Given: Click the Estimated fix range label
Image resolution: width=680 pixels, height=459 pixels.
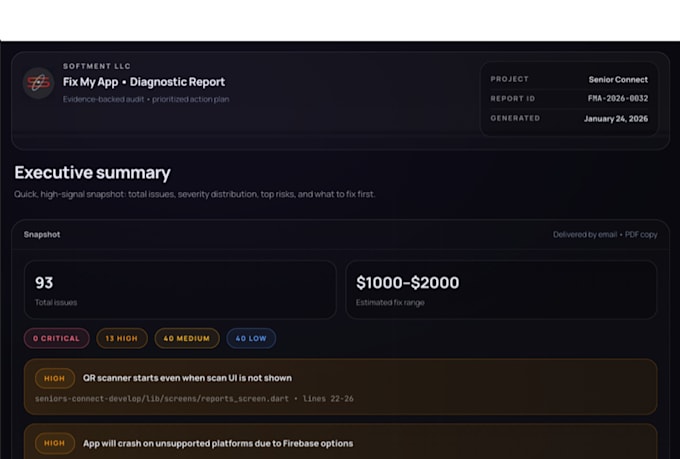Looking at the screenshot, I should [390, 302].
